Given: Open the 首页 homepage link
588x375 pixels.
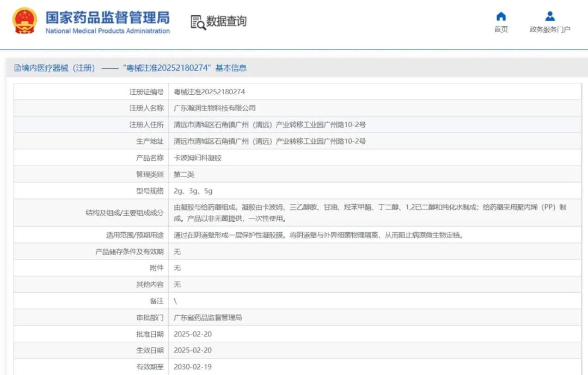Looking at the screenshot, I should pos(500,29).
